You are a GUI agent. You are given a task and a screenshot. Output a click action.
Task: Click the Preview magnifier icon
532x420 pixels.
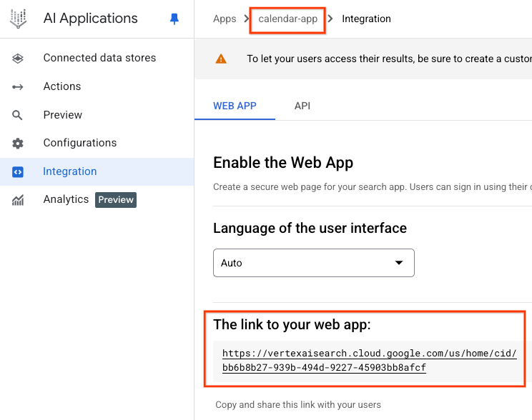(18, 115)
